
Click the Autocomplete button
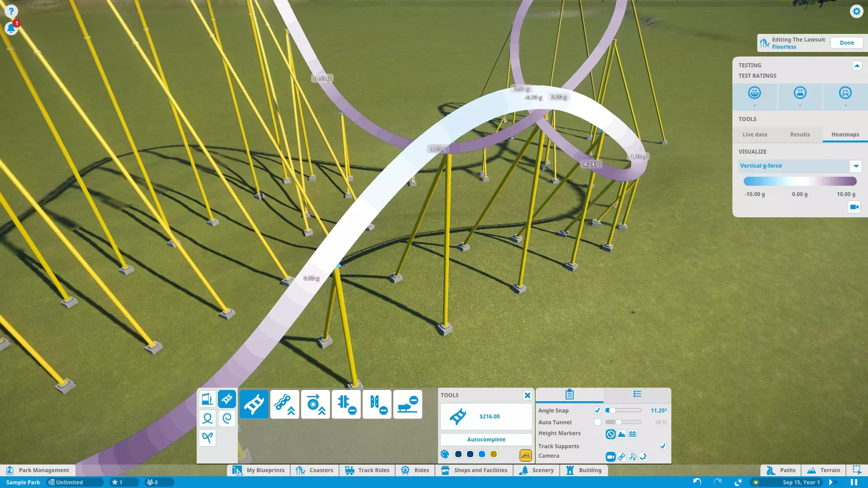486,439
